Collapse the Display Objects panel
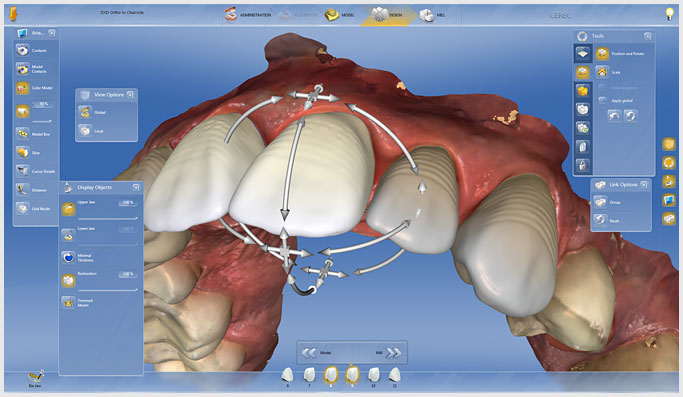 136,187
